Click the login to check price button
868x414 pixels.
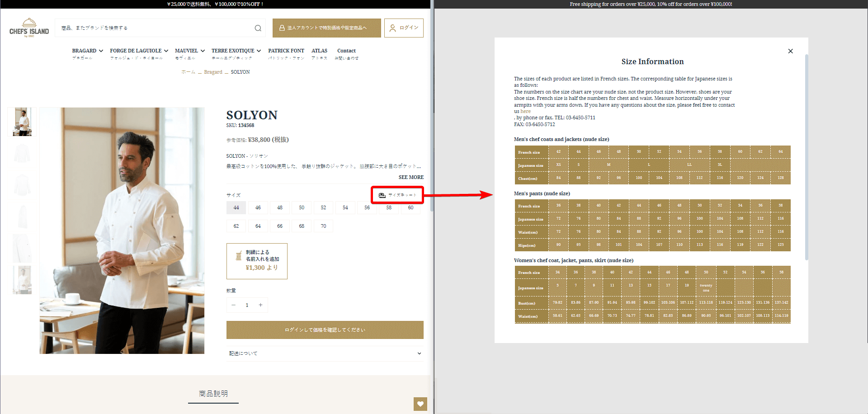(325, 330)
